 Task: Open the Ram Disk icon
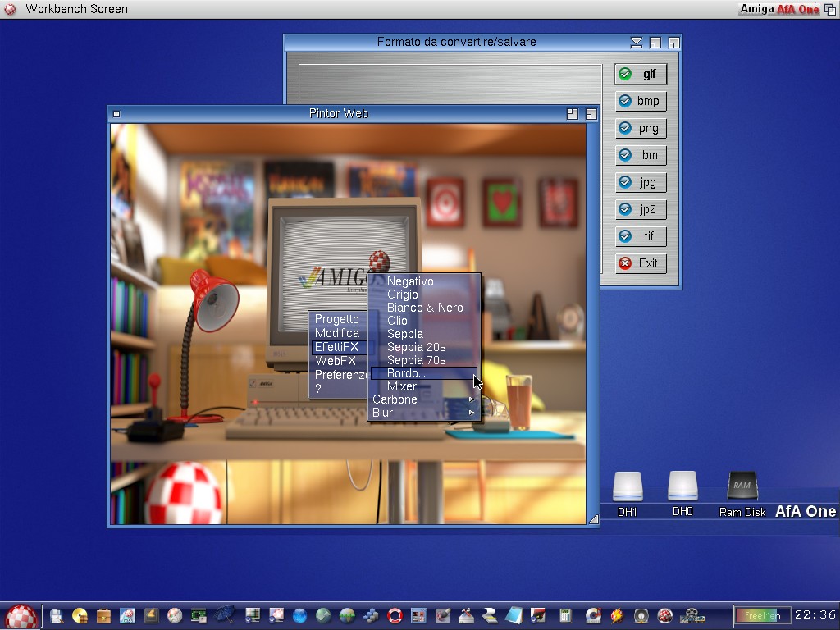[x=742, y=487]
